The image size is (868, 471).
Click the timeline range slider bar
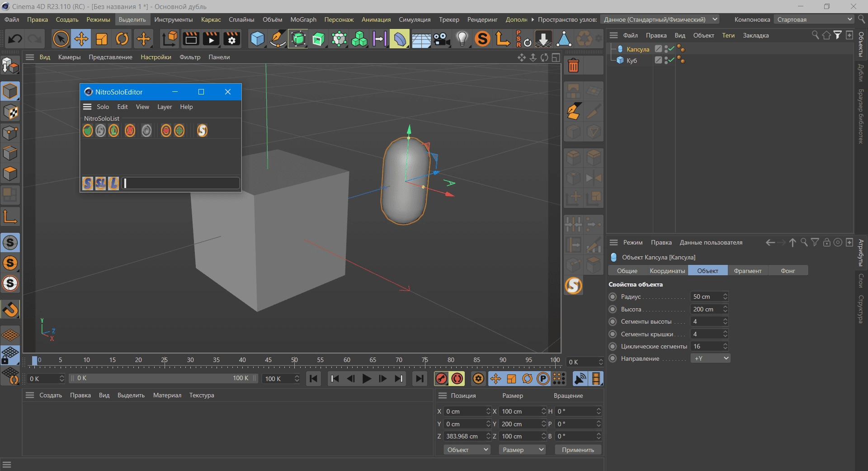point(163,378)
